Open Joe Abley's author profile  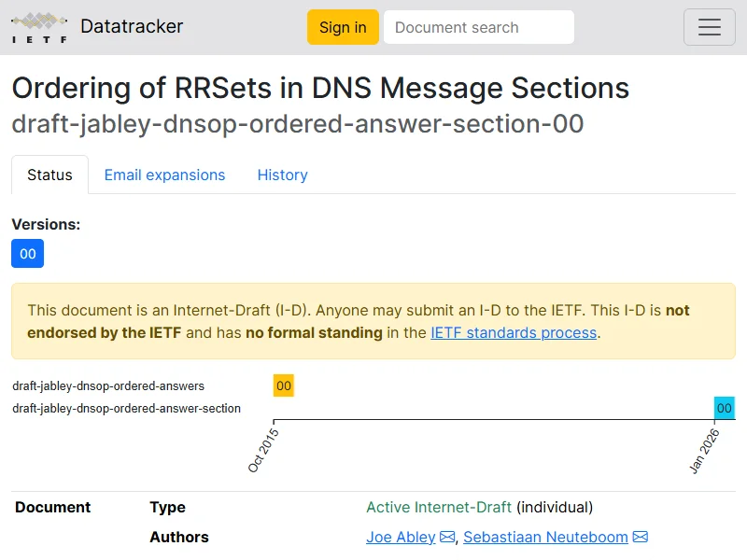click(401, 538)
